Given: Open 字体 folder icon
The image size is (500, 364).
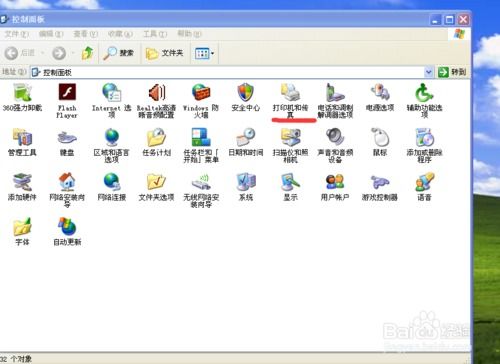Looking at the screenshot, I should [x=22, y=227].
